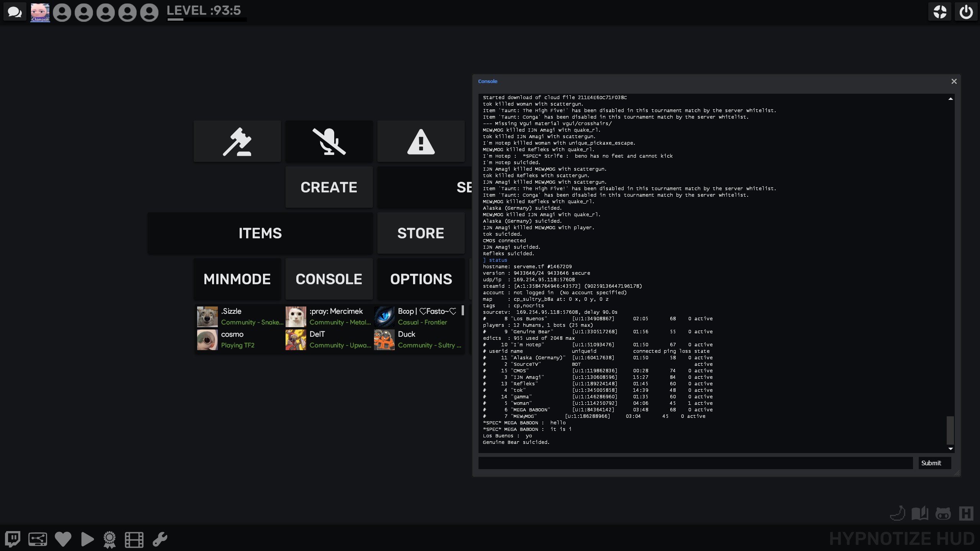Image resolution: width=980 pixels, height=551 pixels.
Task: Click the heart icon in bottom bar
Action: pyautogui.click(x=63, y=539)
